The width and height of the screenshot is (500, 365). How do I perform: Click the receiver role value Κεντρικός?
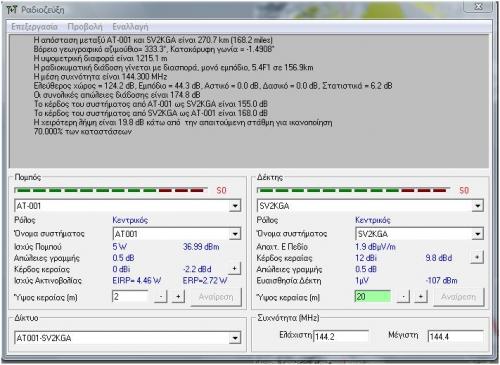coord(373,220)
